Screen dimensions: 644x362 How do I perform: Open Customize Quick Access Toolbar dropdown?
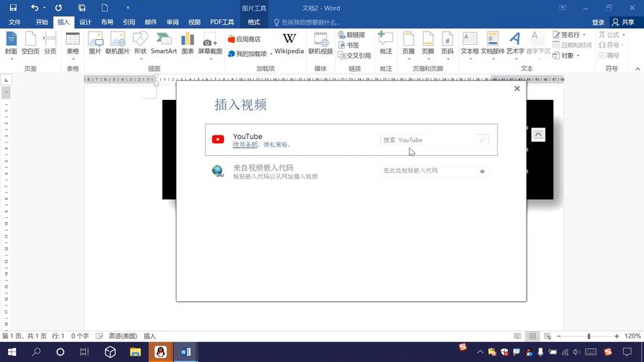[127, 8]
